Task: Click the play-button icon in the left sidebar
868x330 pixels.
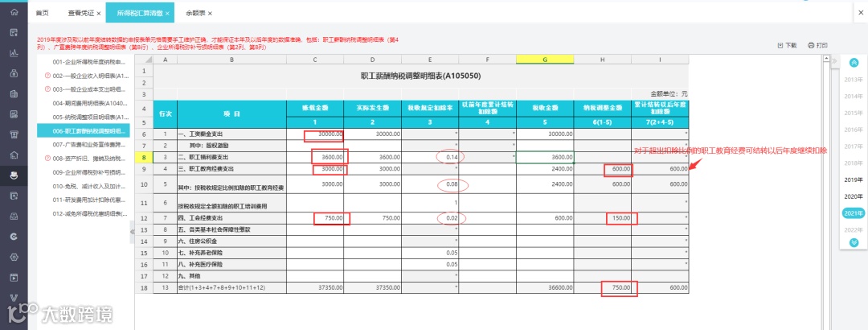Action: coord(14,278)
